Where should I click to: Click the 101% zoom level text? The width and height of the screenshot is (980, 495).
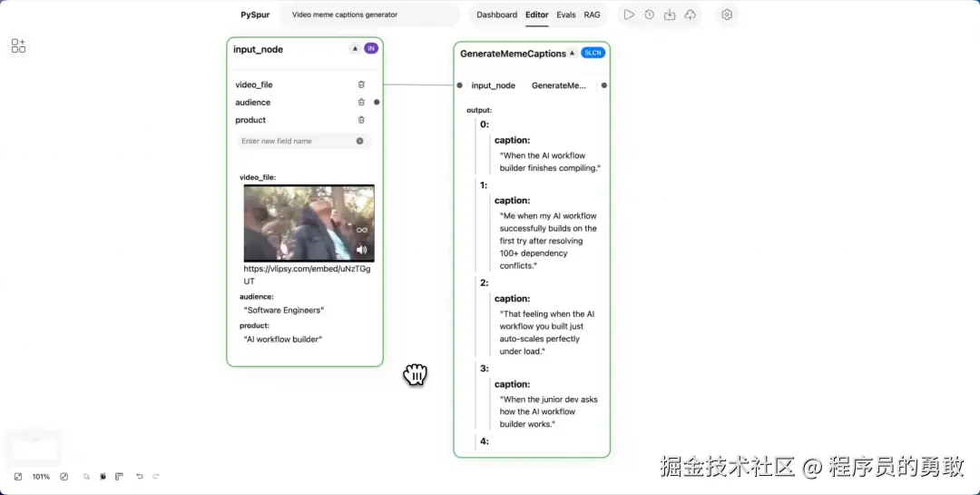(x=41, y=476)
